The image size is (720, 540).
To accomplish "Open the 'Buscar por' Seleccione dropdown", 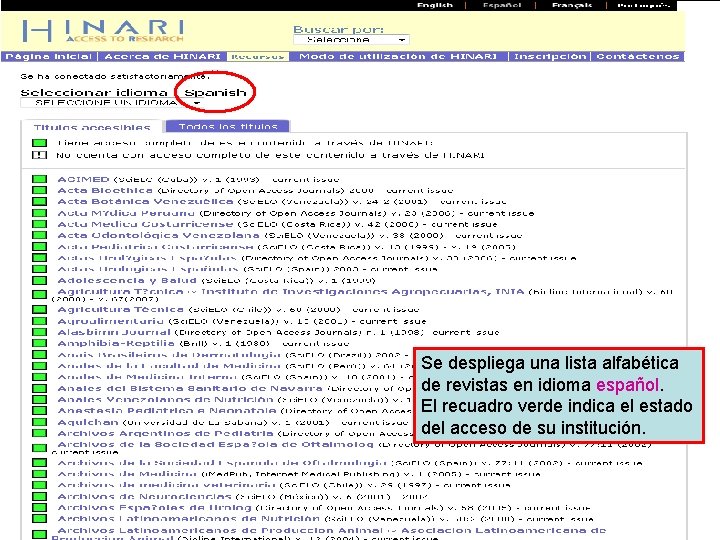I will click(x=351, y=40).
